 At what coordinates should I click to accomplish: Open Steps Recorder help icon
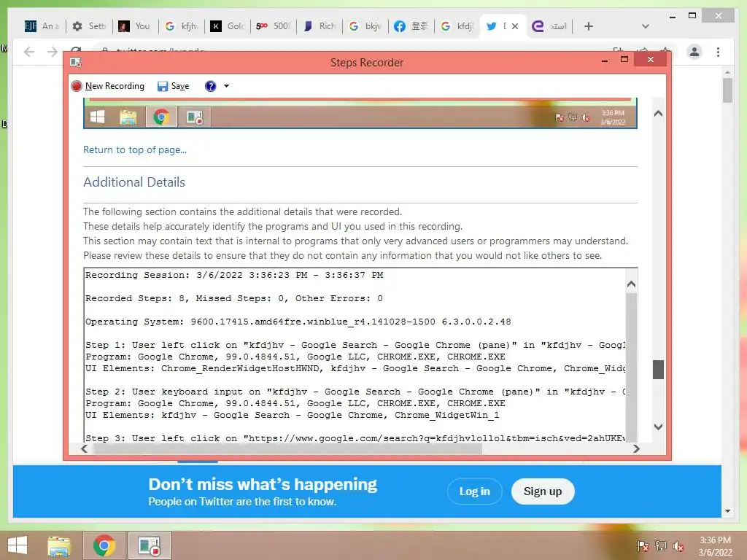point(211,86)
